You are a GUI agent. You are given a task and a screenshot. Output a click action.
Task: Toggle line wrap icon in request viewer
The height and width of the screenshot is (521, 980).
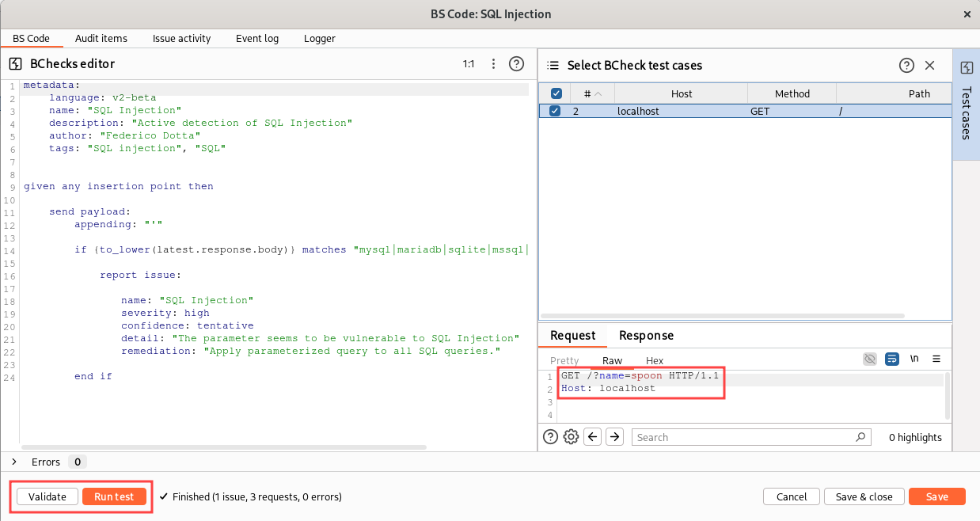(x=892, y=359)
